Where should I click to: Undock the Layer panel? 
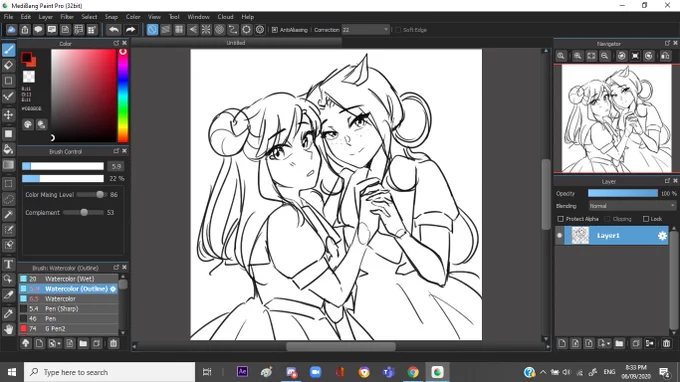[x=667, y=181]
